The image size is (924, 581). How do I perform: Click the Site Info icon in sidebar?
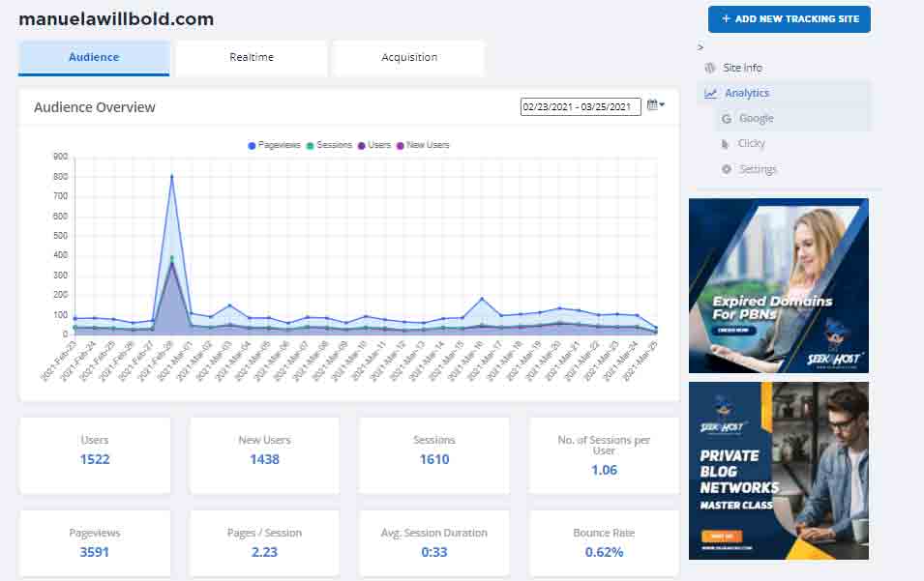[709, 67]
